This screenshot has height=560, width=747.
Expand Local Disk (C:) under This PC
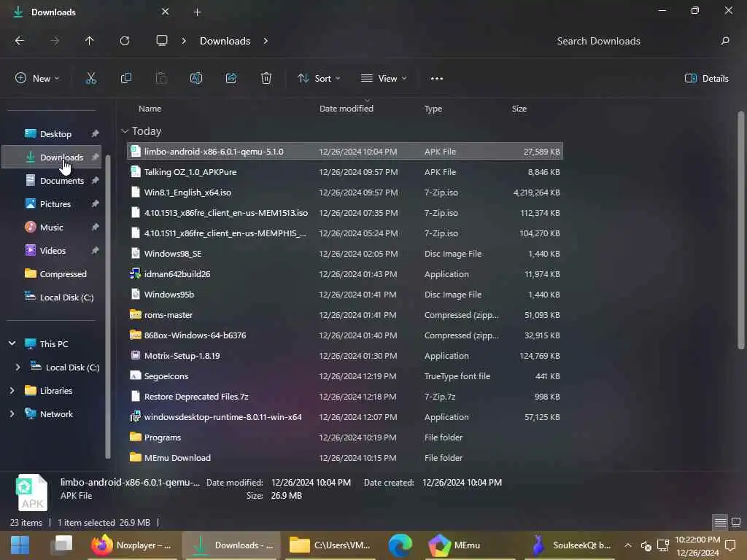(x=18, y=367)
